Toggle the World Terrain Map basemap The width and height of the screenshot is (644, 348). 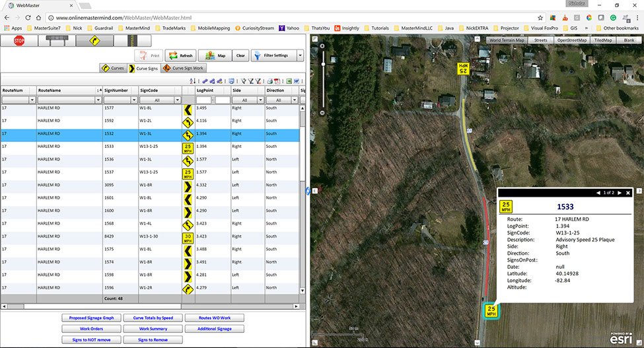(x=507, y=40)
